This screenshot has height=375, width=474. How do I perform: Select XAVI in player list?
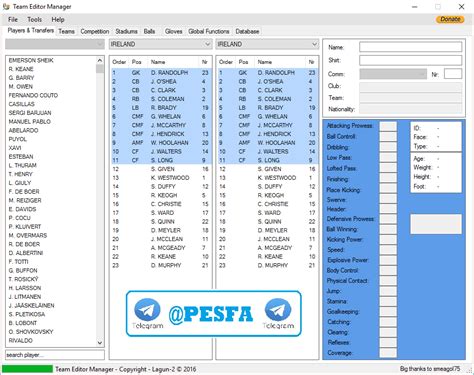pyautogui.click(x=15, y=148)
